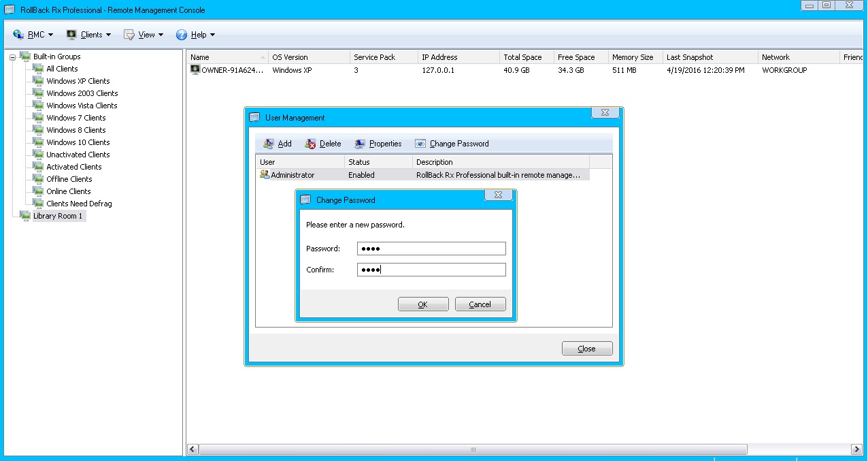This screenshot has width=868, height=461.
Task: Click the RMC globe icon
Action: [x=18, y=35]
